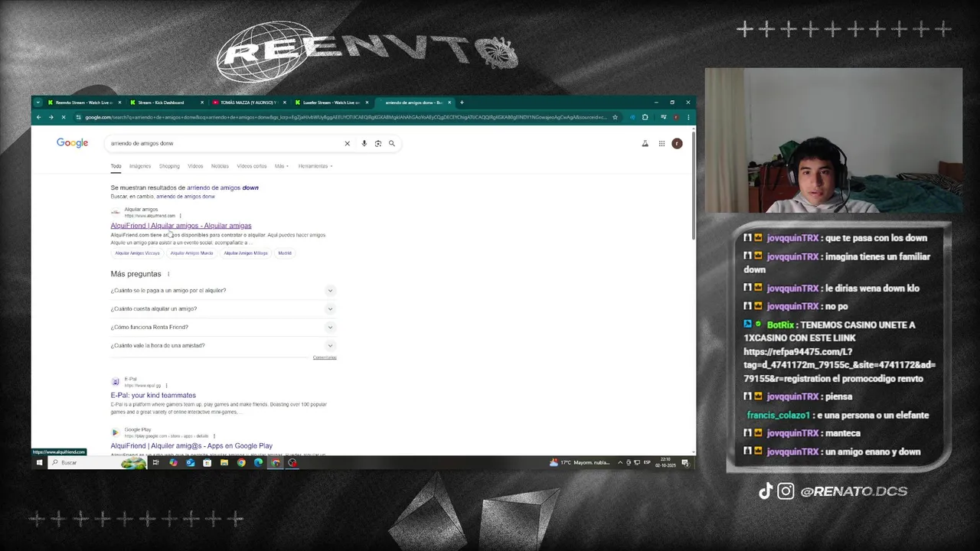Click the address bar URL

(345, 117)
